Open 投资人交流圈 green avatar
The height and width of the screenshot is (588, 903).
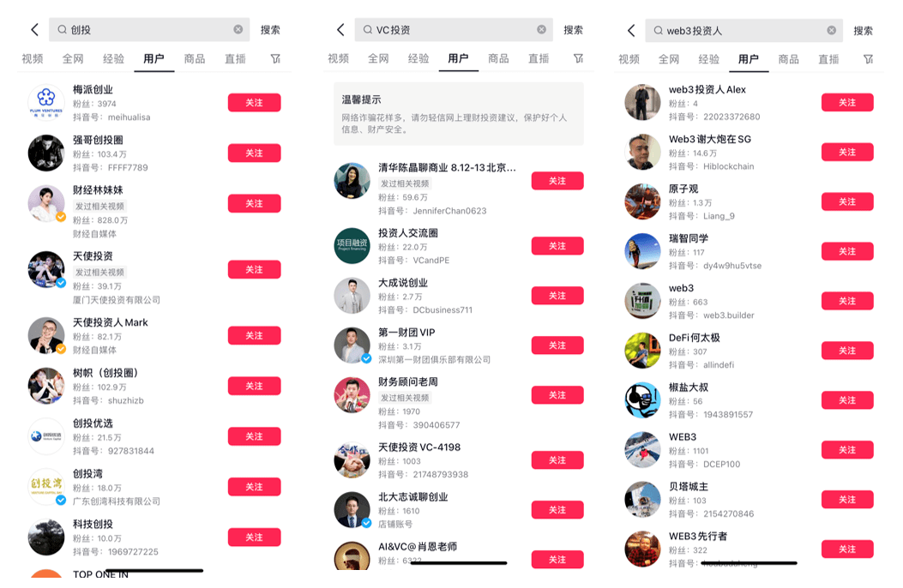352,246
